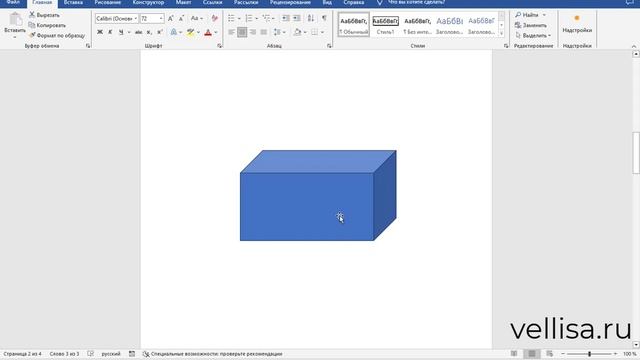Apply the Стиль1 style
This screenshot has height=360, width=640.
[x=385, y=25]
